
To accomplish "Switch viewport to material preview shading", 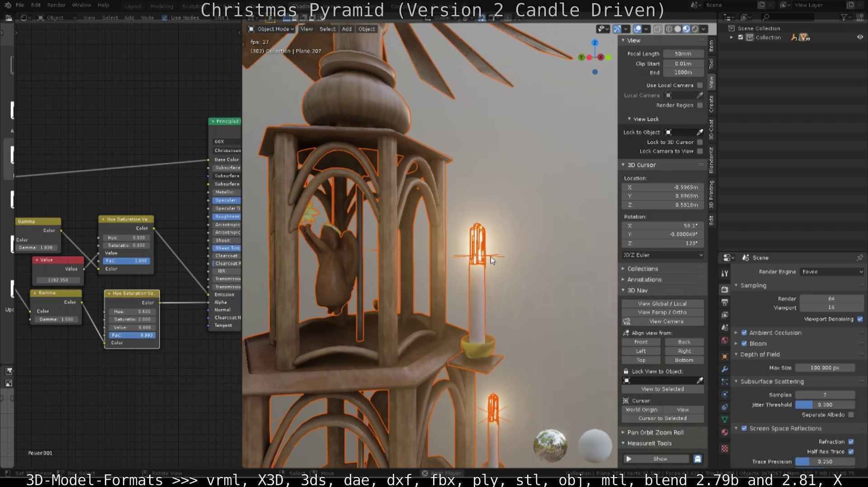I will (686, 29).
